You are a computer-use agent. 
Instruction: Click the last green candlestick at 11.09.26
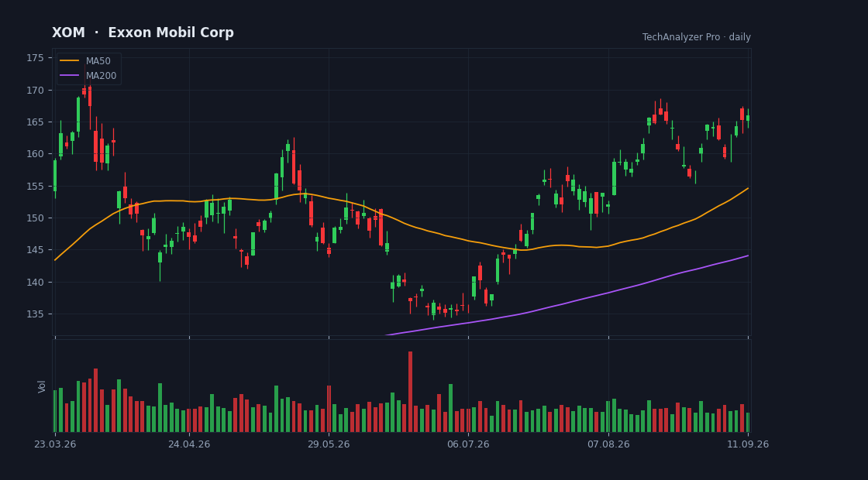tap(748, 118)
